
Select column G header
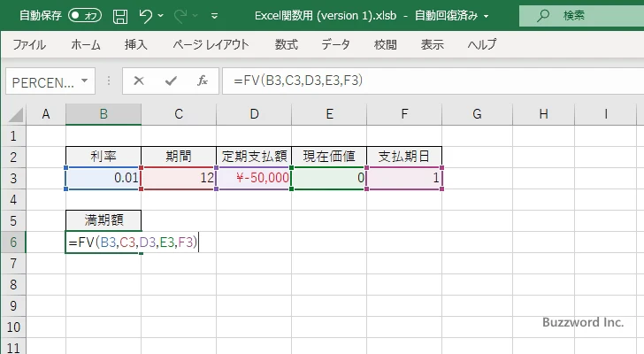[478, 114]
